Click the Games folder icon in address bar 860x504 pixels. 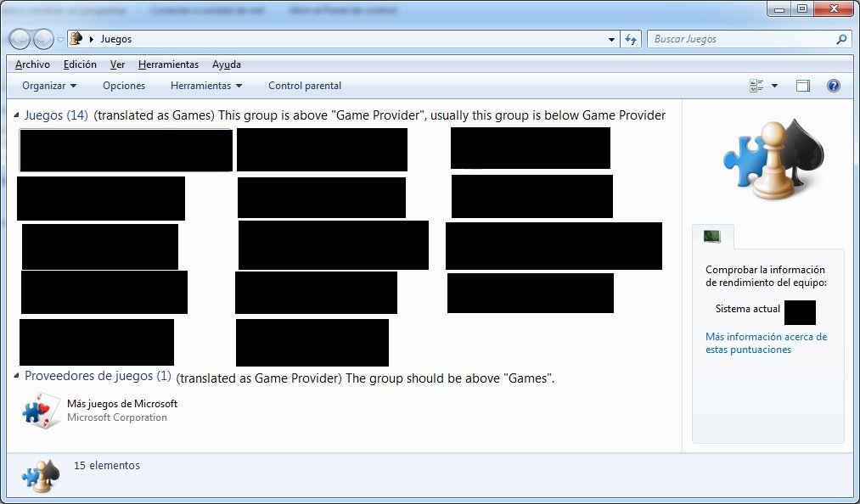click(76, 39)
